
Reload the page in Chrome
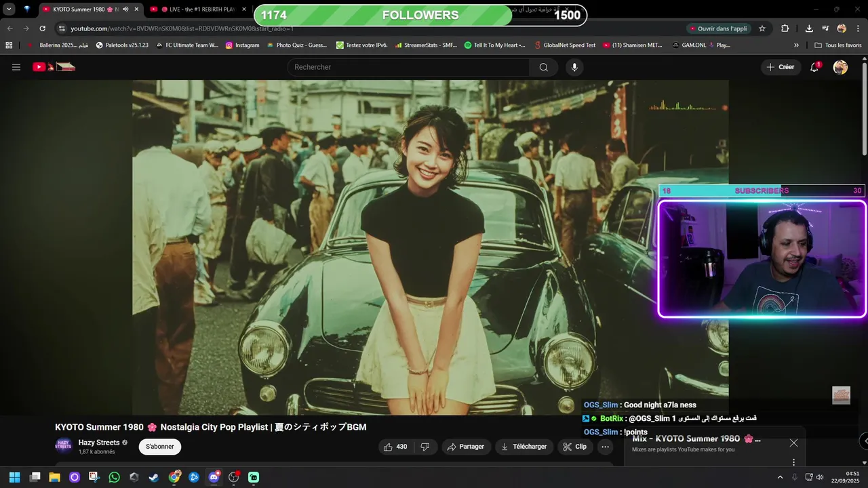pos(42,28)
